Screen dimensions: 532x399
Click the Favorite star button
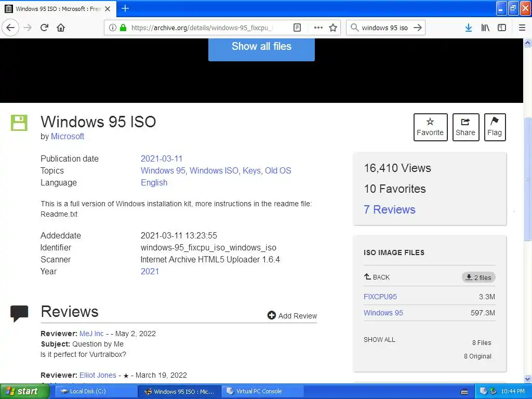(x=430, y=127)
